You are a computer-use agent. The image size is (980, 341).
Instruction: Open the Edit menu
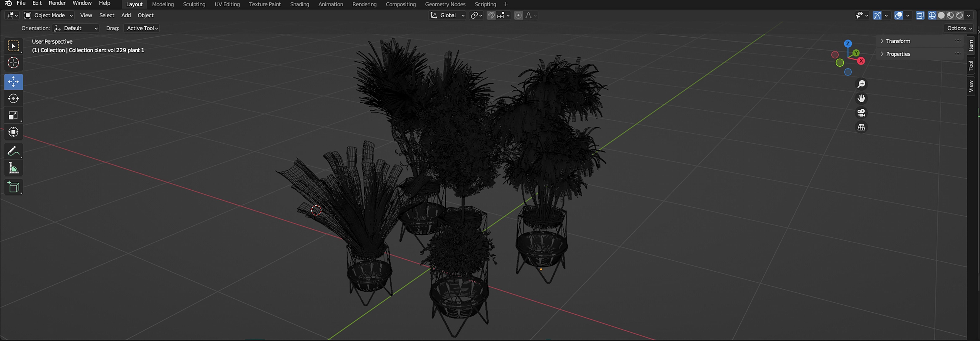coord(37,3)
